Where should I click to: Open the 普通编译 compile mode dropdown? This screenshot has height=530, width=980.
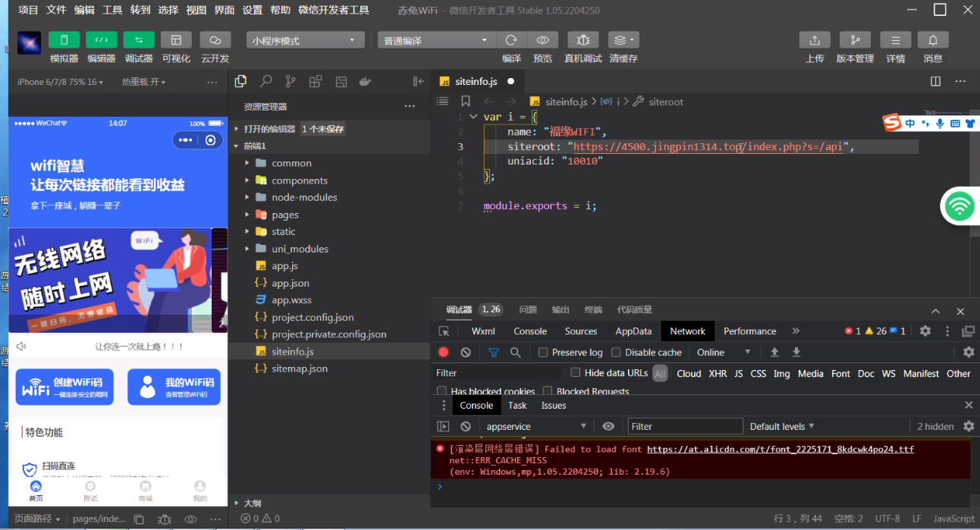(x=436, y=40)
